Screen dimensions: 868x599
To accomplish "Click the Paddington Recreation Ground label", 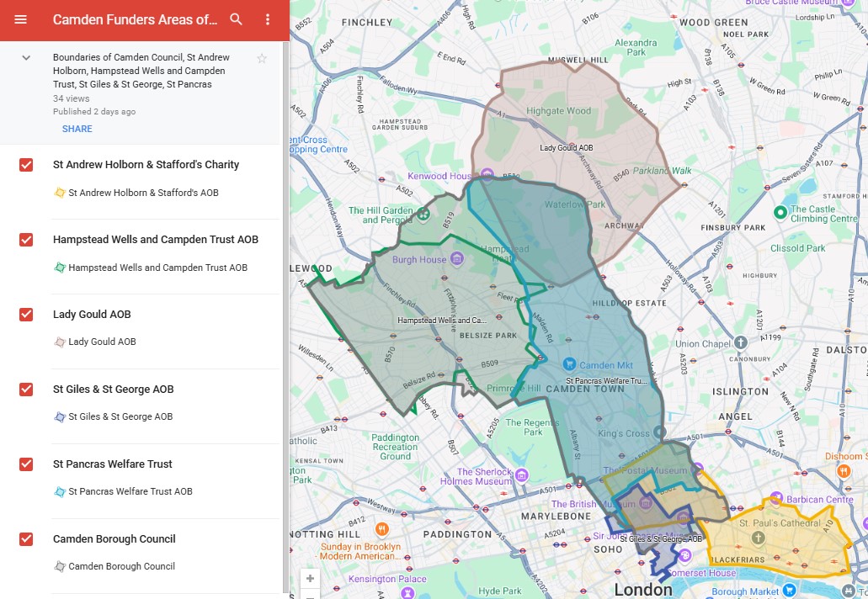I will pyautogui.click(x=395, y=447).
